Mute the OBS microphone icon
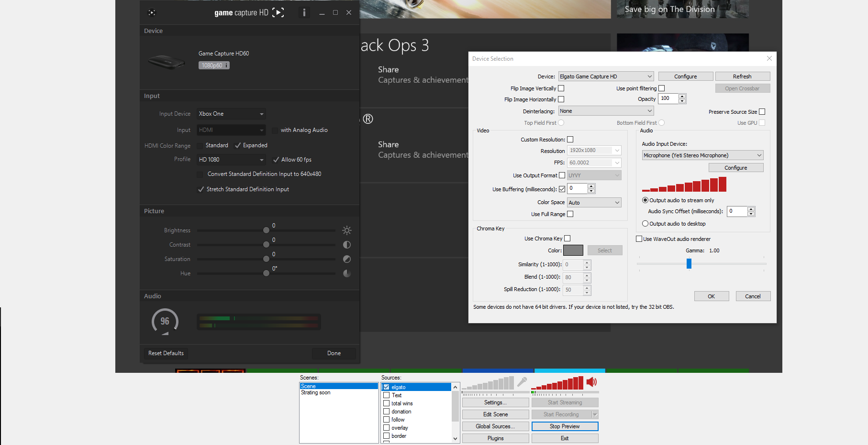The height and width of the screenshot is (445, 868). [522, 382]
